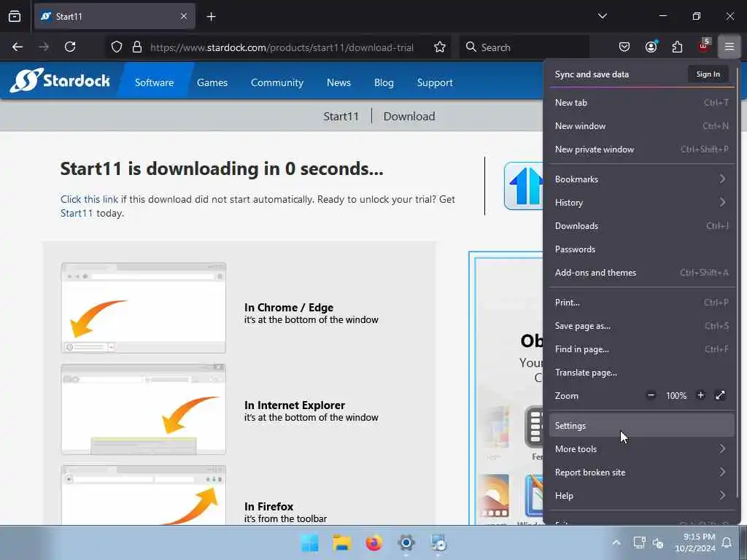
Task: Open the Firefox account icon
Action: tap(651, 47)
